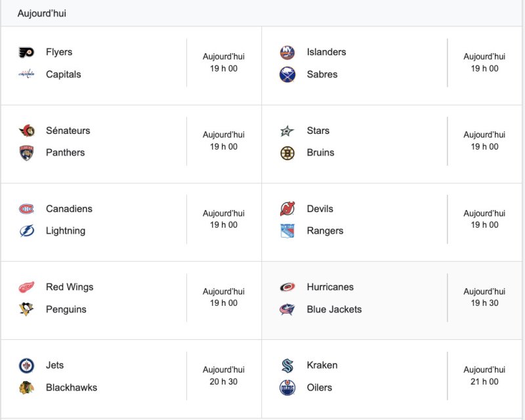
Task: Open the Hurricanes team name link
Action: (330, 287)
